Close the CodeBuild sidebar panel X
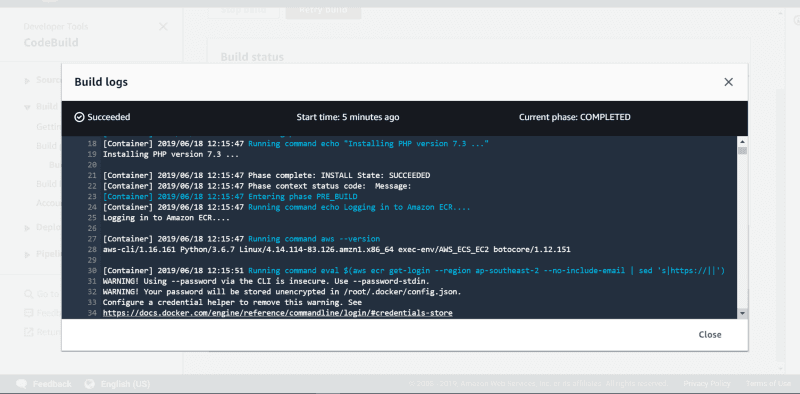 pos(163,27)
